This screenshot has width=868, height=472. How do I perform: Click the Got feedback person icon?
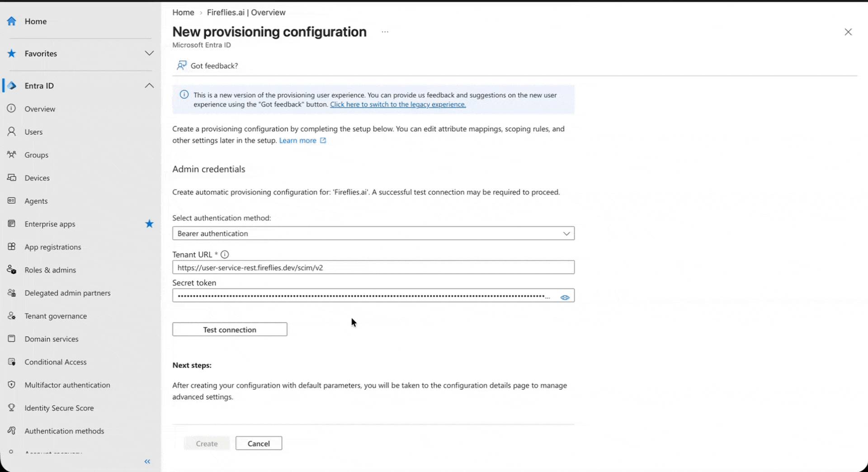coord(182,66)
